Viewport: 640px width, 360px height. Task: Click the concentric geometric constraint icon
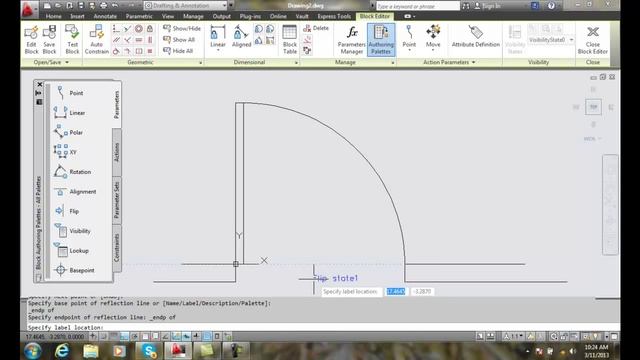pos(139,29)
